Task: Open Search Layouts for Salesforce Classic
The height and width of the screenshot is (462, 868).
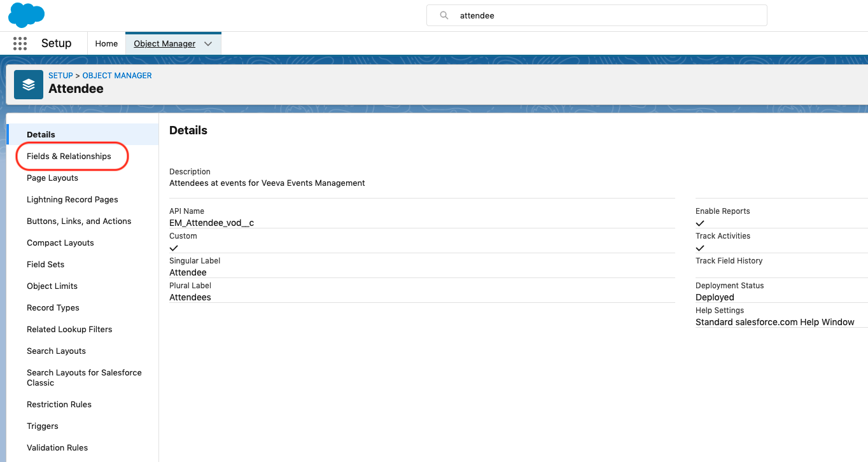Action: pyautogui.click(x=84, y=377)
